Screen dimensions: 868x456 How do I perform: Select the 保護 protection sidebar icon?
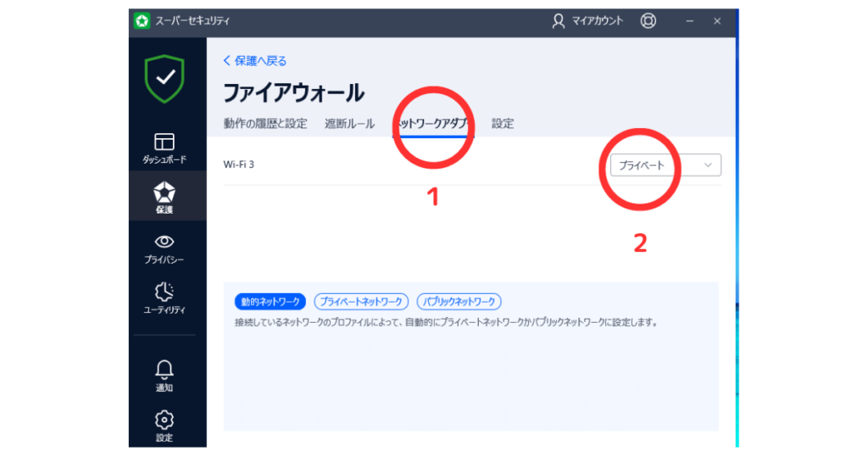coord(164,195)
